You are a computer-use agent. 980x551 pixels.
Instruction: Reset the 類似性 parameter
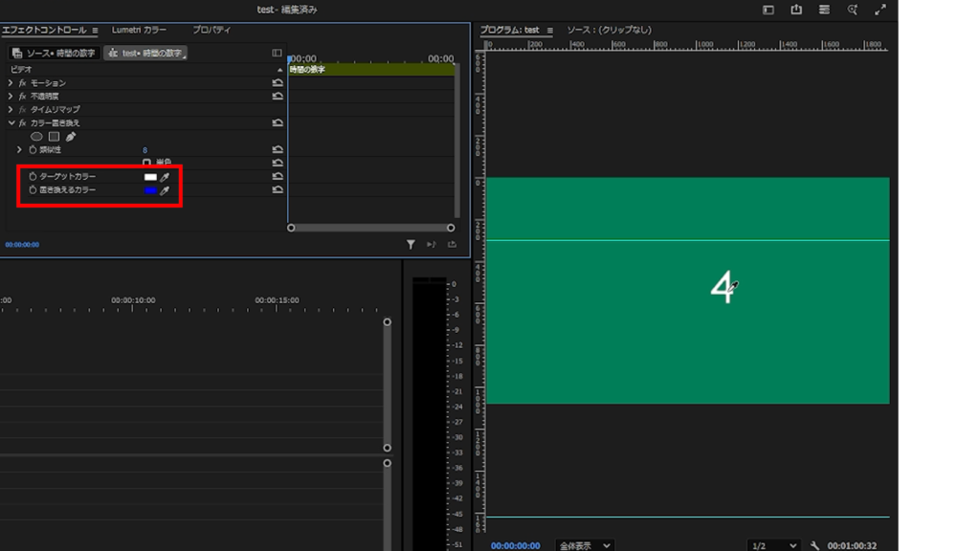(278, 150)
